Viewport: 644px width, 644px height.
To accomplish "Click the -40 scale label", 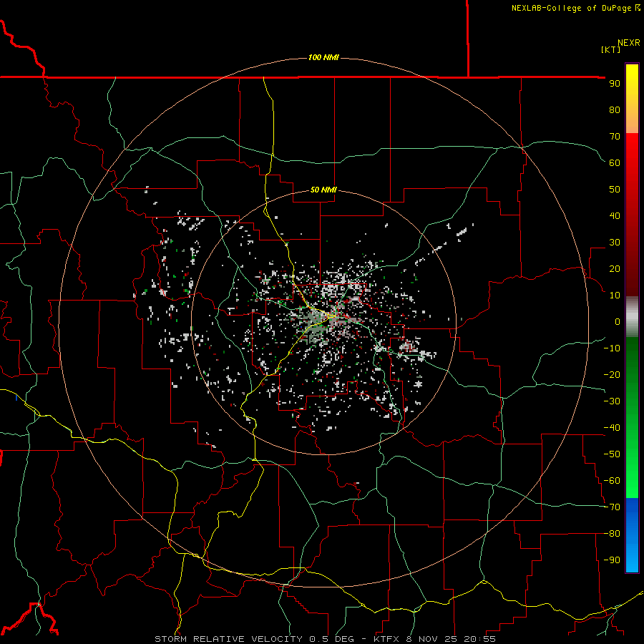I will (612, 428).
